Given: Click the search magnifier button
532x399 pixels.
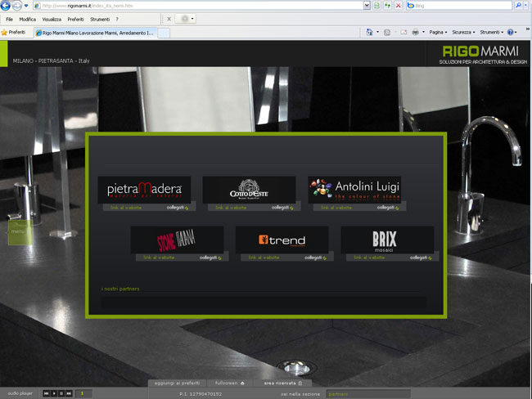Looking at the screenshot, I should (x=518, y=6).
